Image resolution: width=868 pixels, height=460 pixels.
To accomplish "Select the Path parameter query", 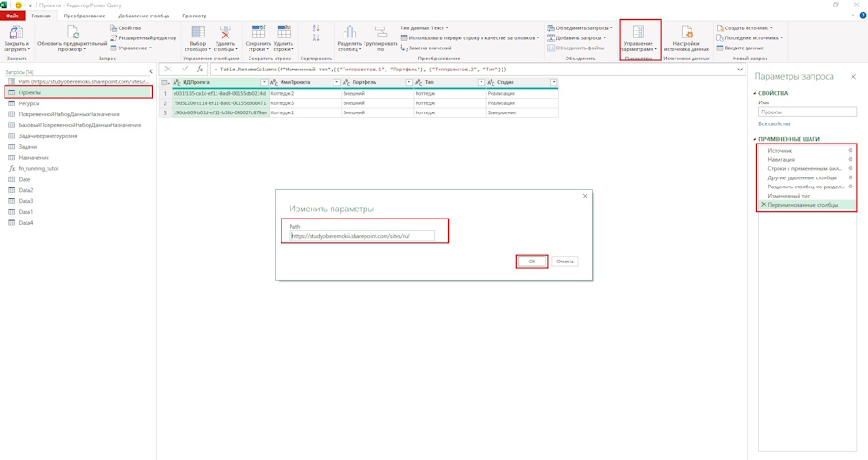I will click(x=79, y=81).
